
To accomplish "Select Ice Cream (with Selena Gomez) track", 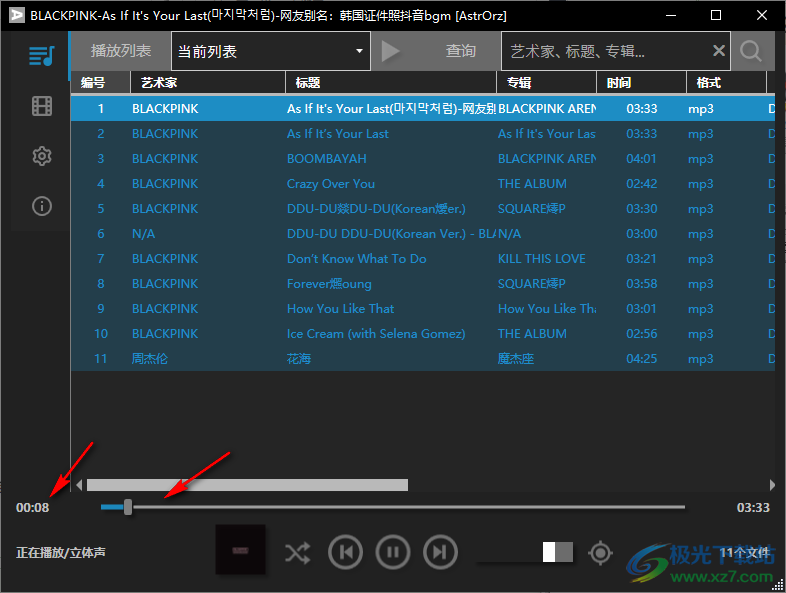I will [x=423, y=334].
